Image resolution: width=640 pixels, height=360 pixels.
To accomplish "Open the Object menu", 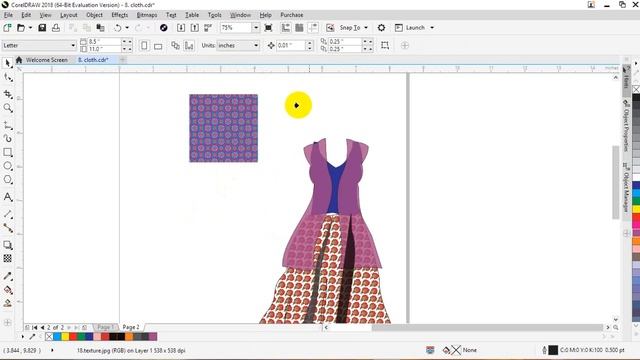I will click(94, 15).
